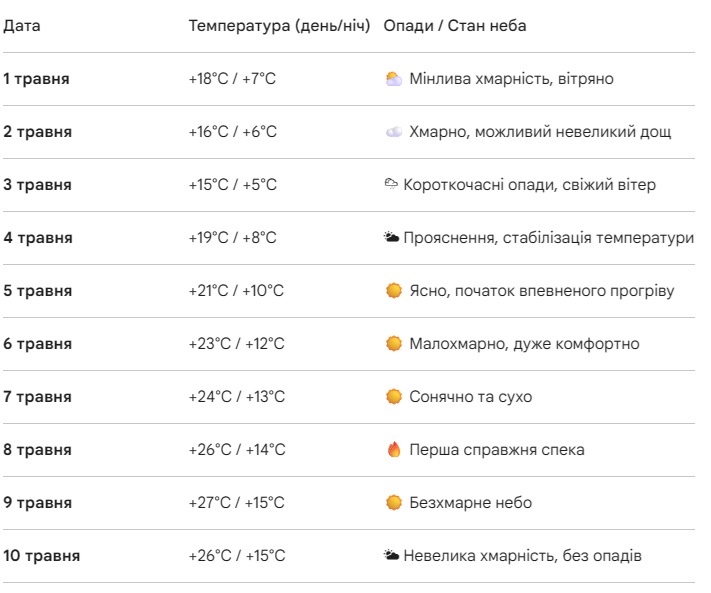Click the cloud icon for 2 травня
Screen dimensions: 711x593
[x=394, y=132]
